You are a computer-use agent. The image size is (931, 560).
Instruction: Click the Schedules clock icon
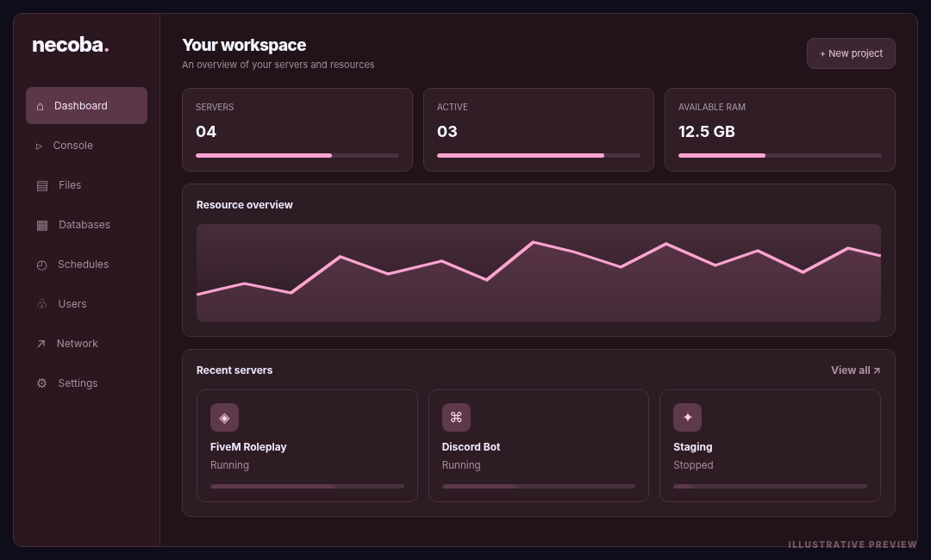pyautogui.click(x=41, y=265)
